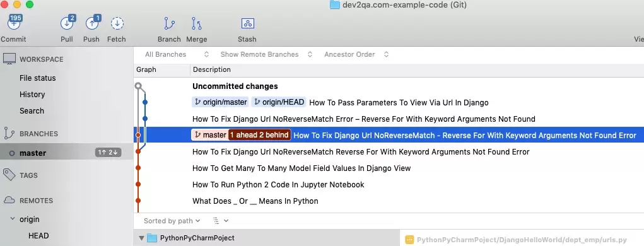
Task: Open the Ancestor Order dropdown
Action: coord(356,54)
